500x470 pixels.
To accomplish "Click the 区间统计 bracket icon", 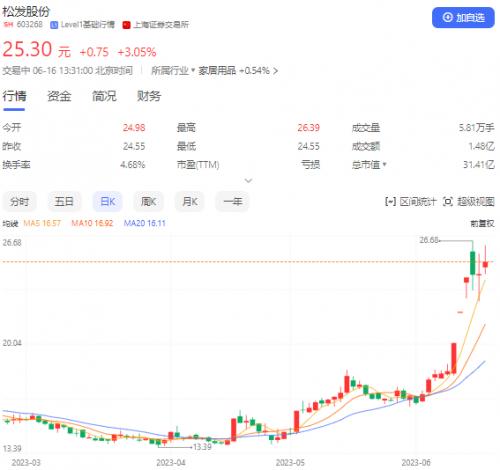I will pos(390,201).
